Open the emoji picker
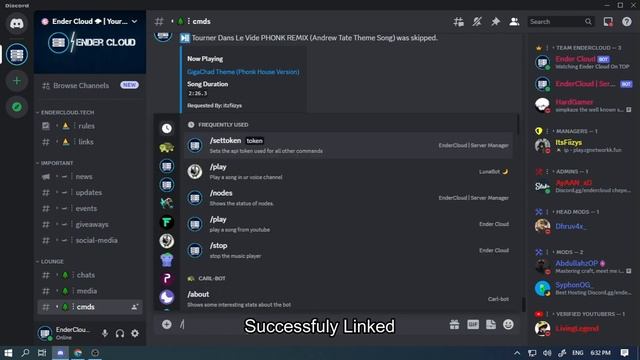640x360 pixels. [x=508, y=324]
